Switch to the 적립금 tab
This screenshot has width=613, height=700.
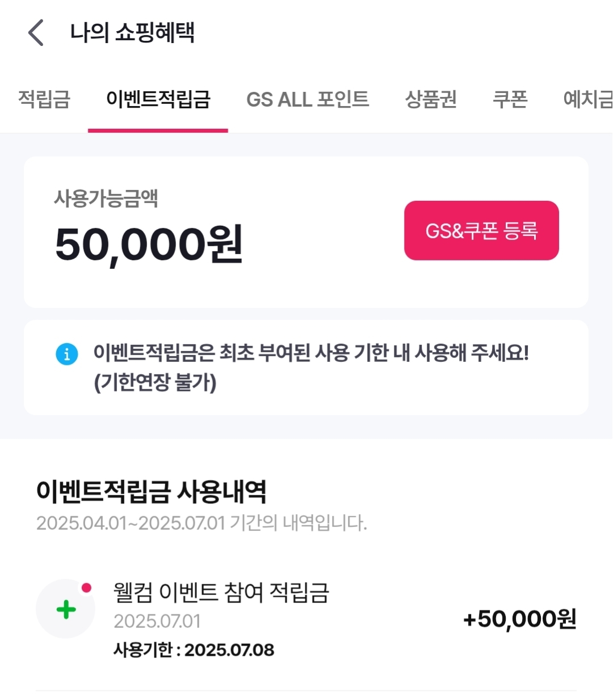point(44,99)
